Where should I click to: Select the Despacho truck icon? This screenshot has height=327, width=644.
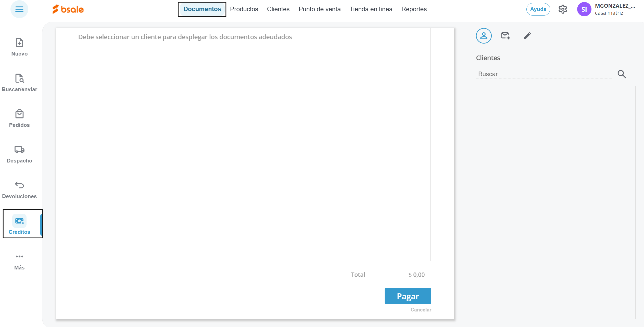coord(19,149)
